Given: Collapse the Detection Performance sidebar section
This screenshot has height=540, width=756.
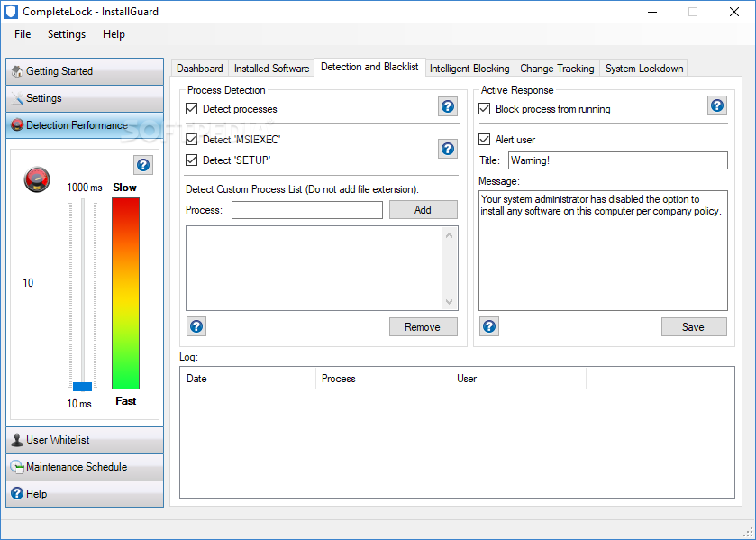Looking at the screenshot, I should pyautogui.click(x=85, y=125).
